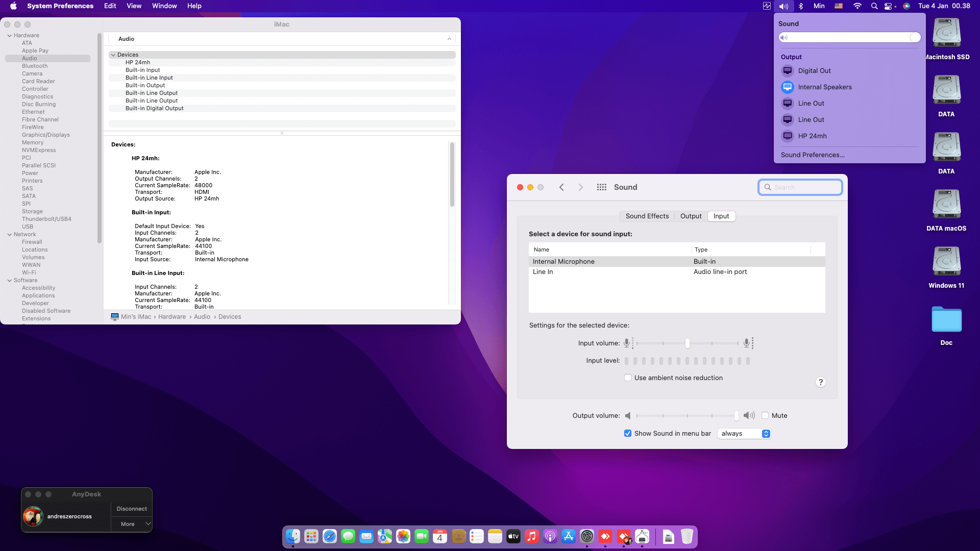Image resolution: width=980 pixels, height=551 pixels.
Task: Open Launchpad from the Dock
Action: point(311,536)
